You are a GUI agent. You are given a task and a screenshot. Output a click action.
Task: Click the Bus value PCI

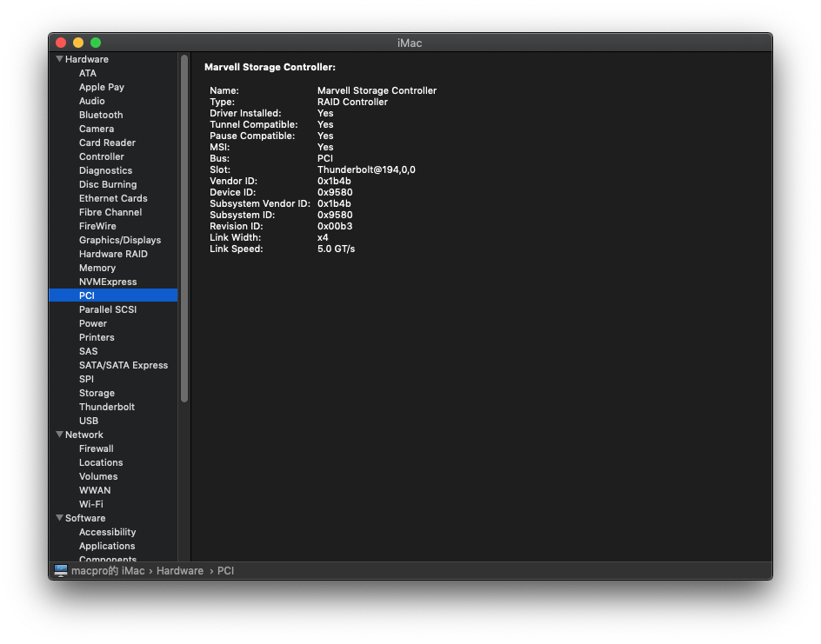coord(325,158)
